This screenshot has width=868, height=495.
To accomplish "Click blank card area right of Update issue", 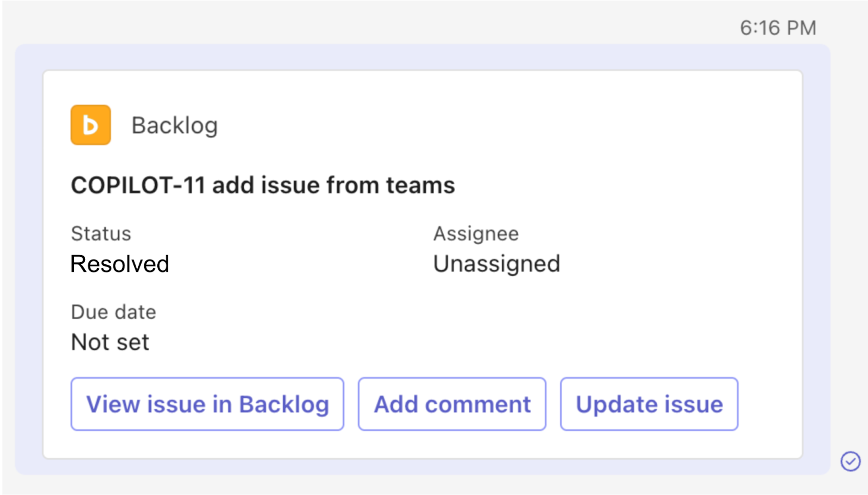I will pos(769,404).
